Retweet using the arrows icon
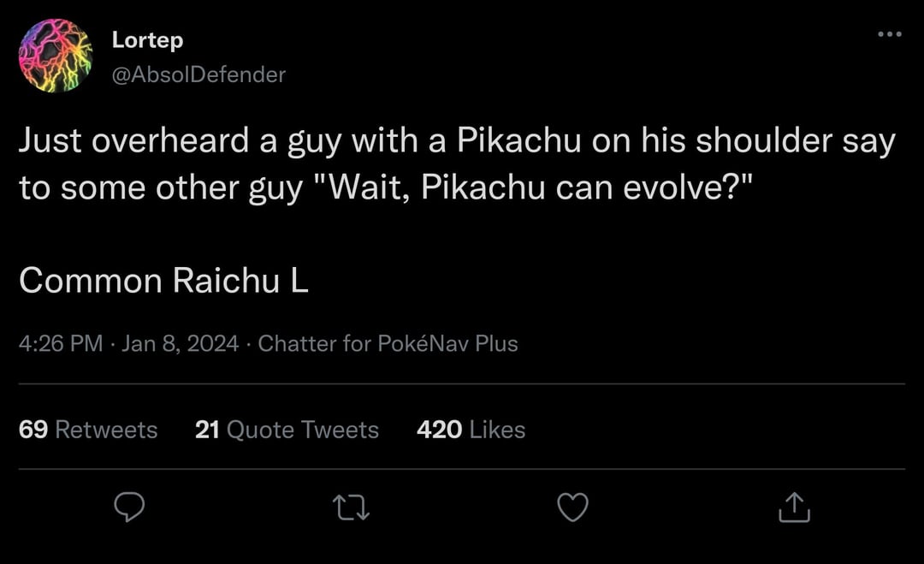924x564 pixels. (x=352, y=508)
